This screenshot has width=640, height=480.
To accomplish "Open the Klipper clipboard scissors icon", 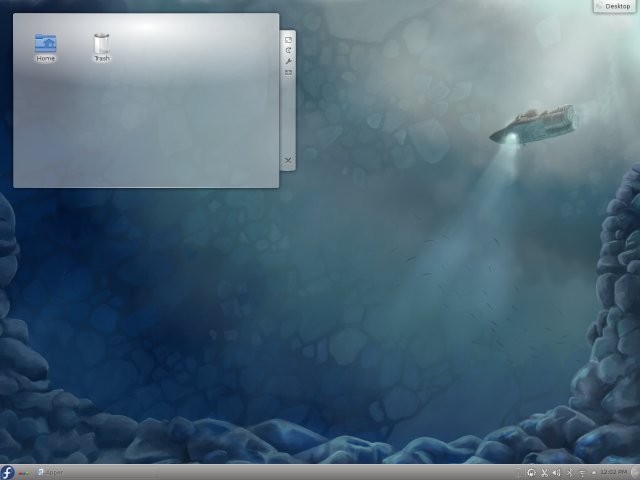I will click(x=544, y=472).
